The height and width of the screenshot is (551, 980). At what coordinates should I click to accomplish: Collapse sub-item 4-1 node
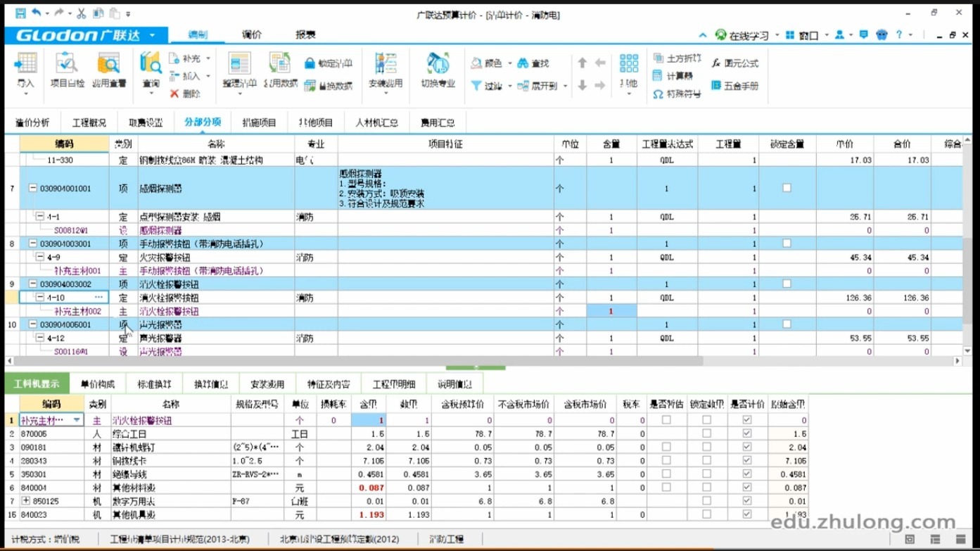tap(41, 217)
